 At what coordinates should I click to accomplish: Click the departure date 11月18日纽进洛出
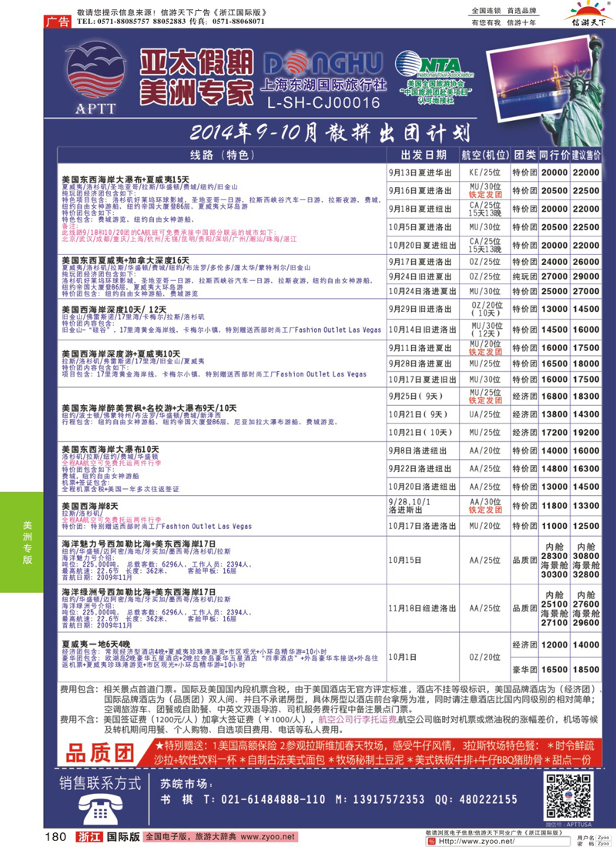pyautogui.click(x=422, y=608)
